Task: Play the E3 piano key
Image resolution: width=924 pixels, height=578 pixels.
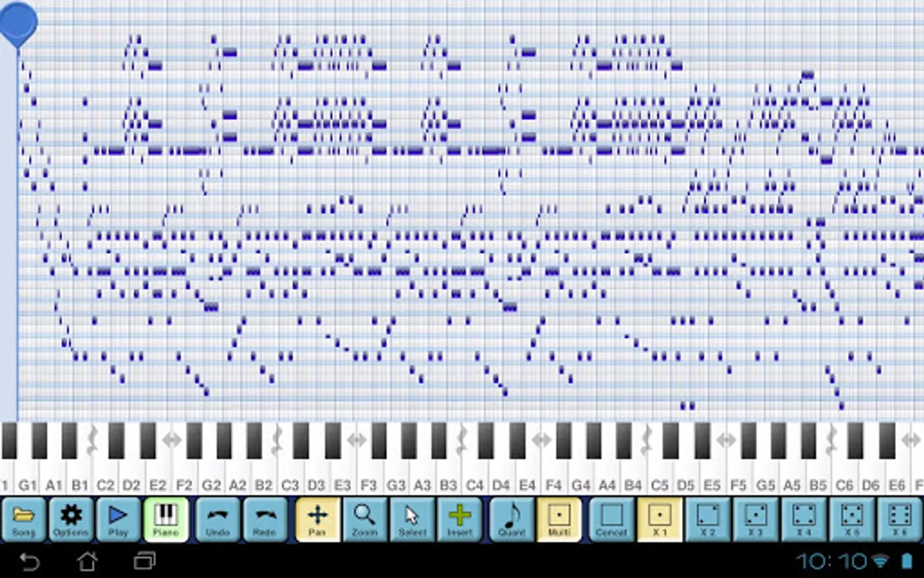Action: coord(343,475)
